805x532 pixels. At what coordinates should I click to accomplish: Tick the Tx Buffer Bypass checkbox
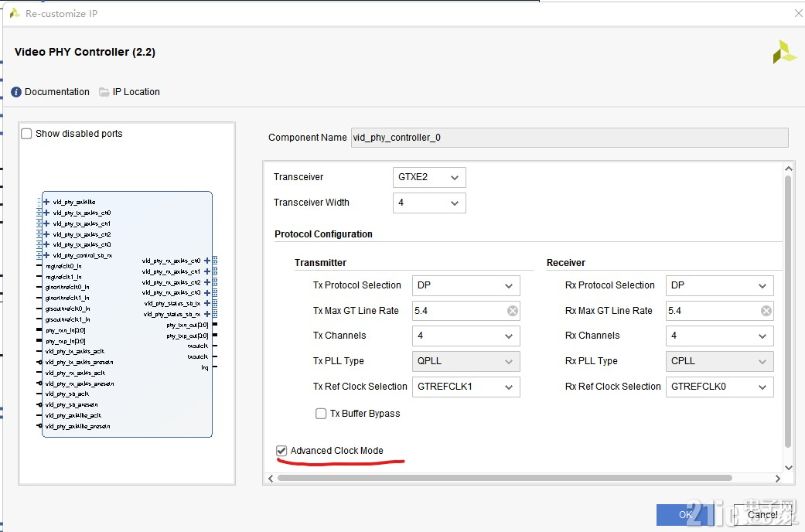click(321, 414)
